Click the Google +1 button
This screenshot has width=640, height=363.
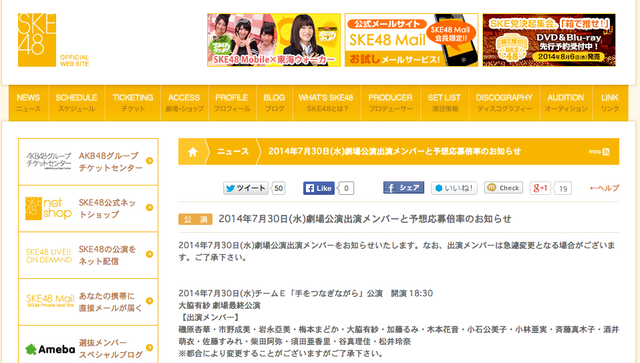coord(540,188)
